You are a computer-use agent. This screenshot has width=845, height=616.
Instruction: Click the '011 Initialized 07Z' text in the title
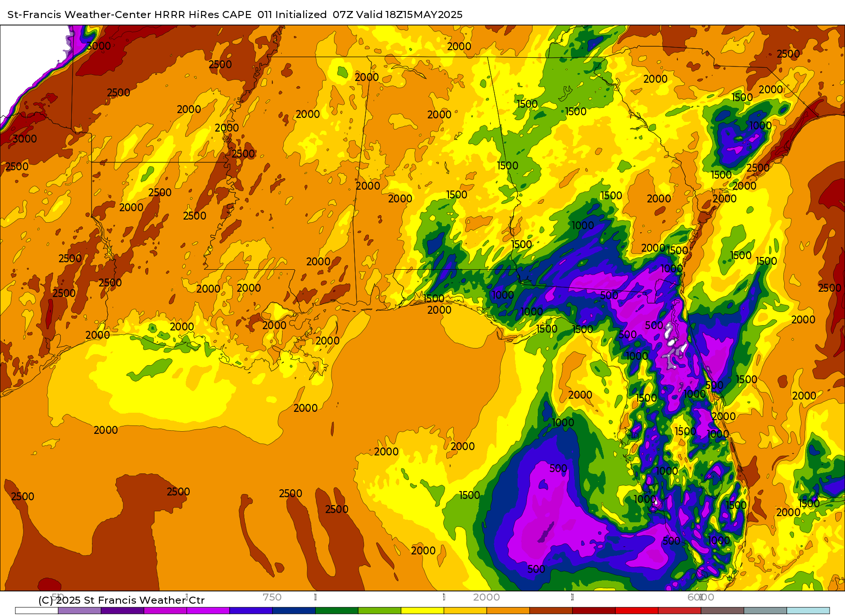pyautogui.click(x=305, y=15)
